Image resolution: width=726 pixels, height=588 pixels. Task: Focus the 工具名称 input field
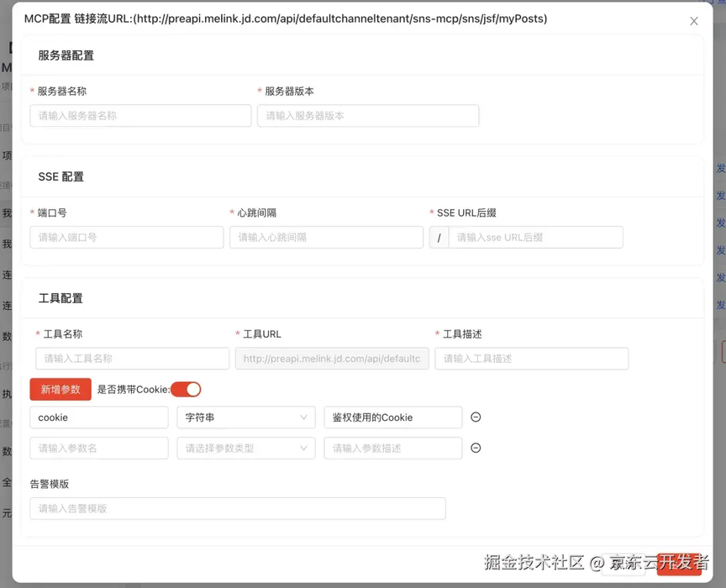coord(133,359)
